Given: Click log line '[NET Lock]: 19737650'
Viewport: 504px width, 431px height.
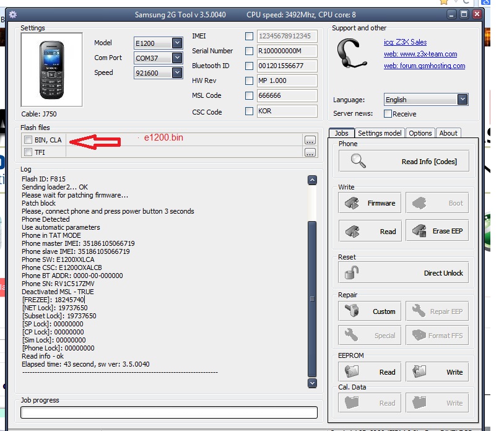Looking at the screenshot, I should click(x=54, y=308).
